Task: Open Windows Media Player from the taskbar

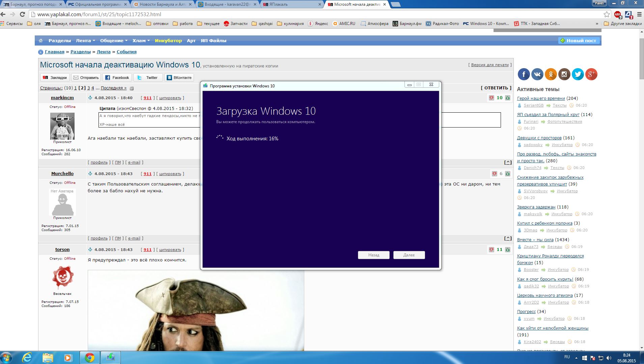Action: pos(68,358)
